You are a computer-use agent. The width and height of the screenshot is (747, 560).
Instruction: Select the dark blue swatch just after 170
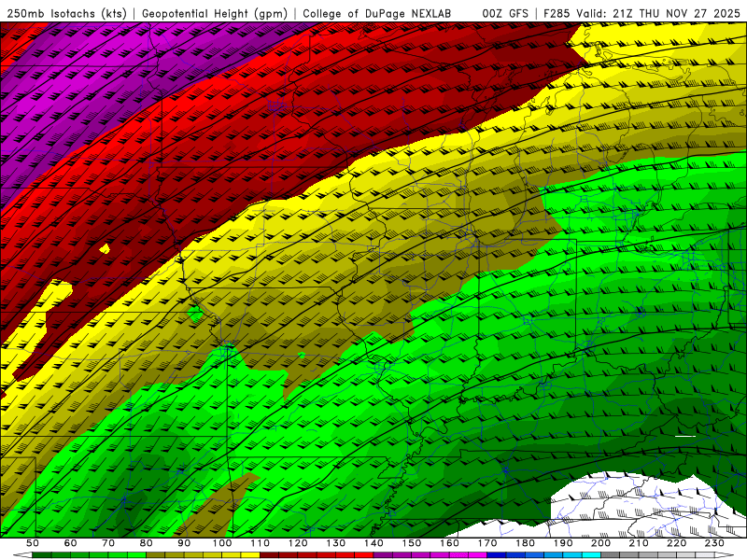click(497, 555)
